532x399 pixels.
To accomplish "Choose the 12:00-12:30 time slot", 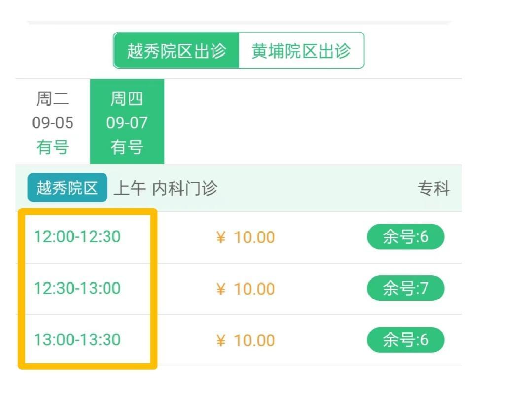I will [x=77, y=237].
